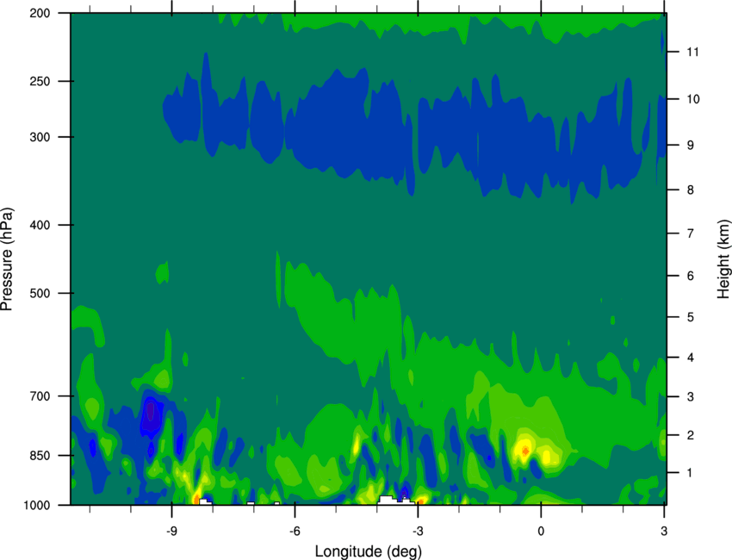The image size is (732, 560).
Task: Click the -9 longitude tick label
Action: 171,531
